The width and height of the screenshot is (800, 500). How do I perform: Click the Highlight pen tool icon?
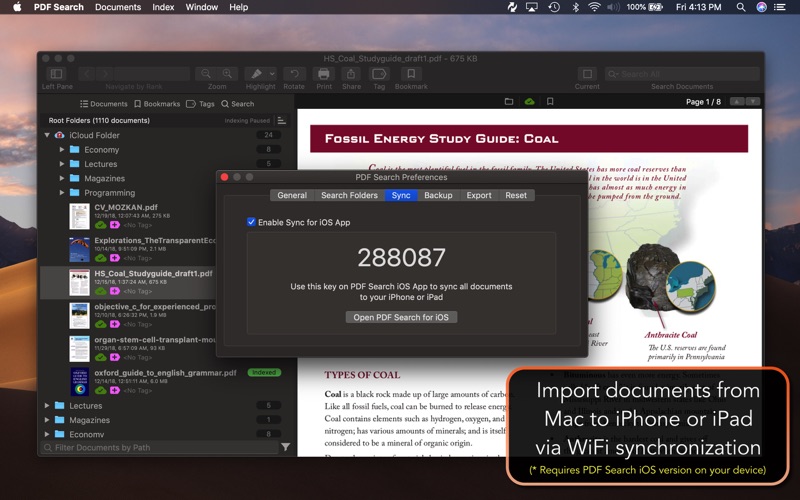pos(255,74)
